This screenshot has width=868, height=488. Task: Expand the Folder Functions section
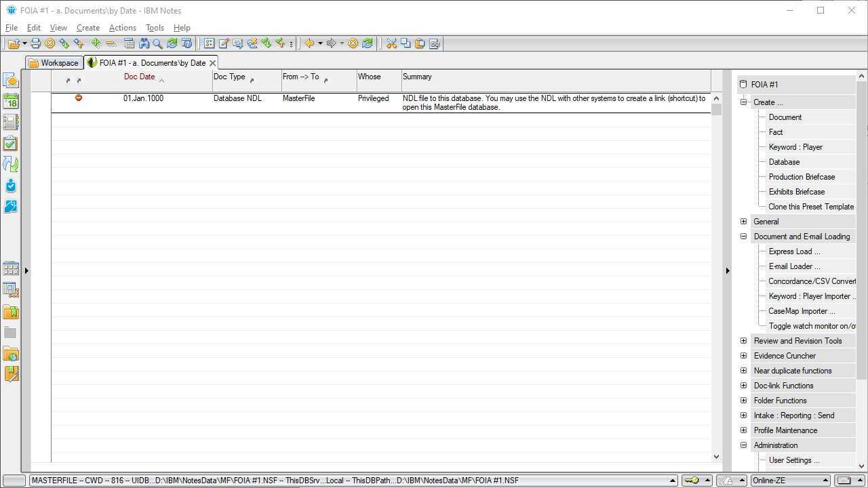[743, 401]
